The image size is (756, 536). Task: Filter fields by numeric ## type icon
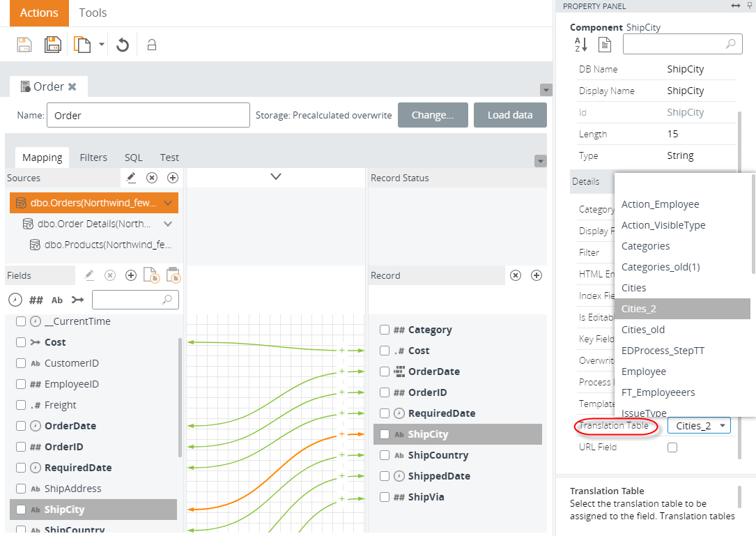pyautogui.click(x=36, y=300)
